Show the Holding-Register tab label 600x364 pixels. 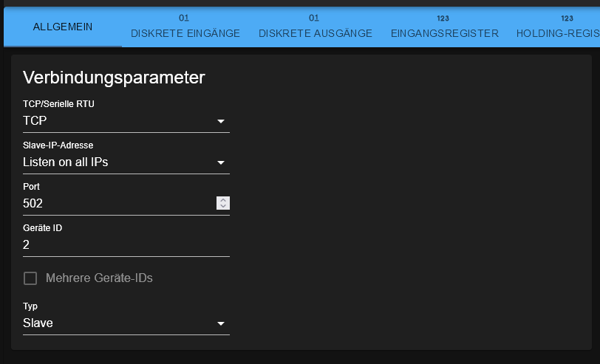[x=558, y=33]
